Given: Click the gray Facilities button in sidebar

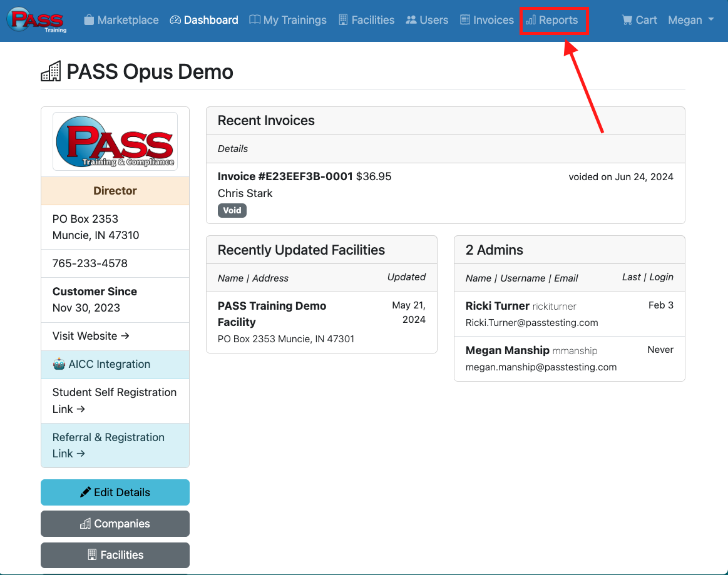Looking at the screenshot, I should (x=115, y=555).
